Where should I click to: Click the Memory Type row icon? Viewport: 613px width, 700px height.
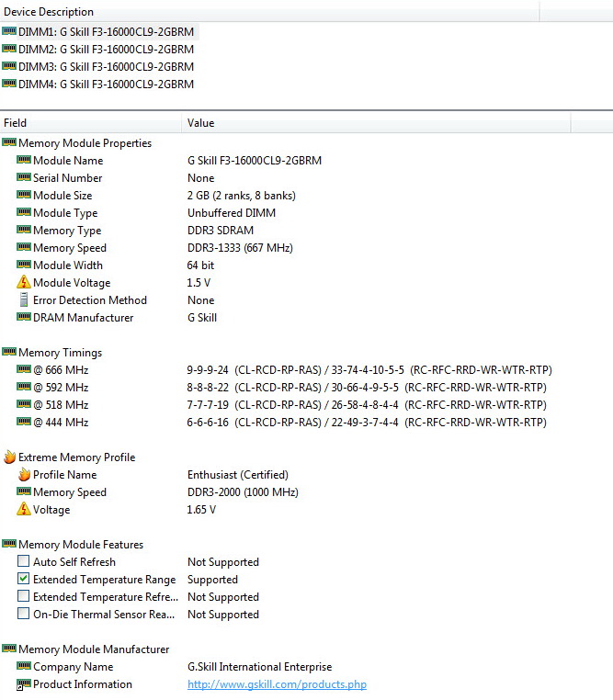(x=24, y=230)
